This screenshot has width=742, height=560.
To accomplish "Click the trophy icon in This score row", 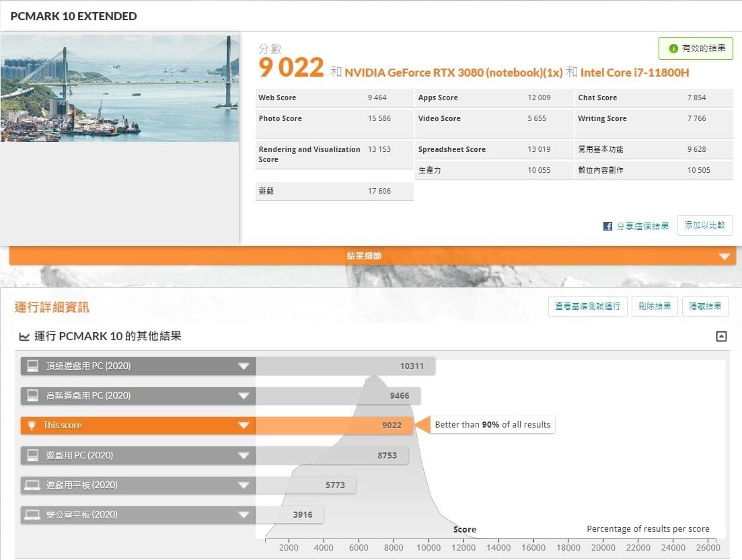I will (32, 425).
